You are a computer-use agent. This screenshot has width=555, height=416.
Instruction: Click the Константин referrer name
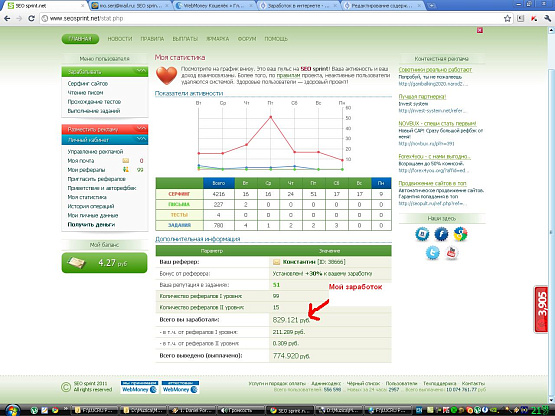pyautogui.click(x=299, y=262)
